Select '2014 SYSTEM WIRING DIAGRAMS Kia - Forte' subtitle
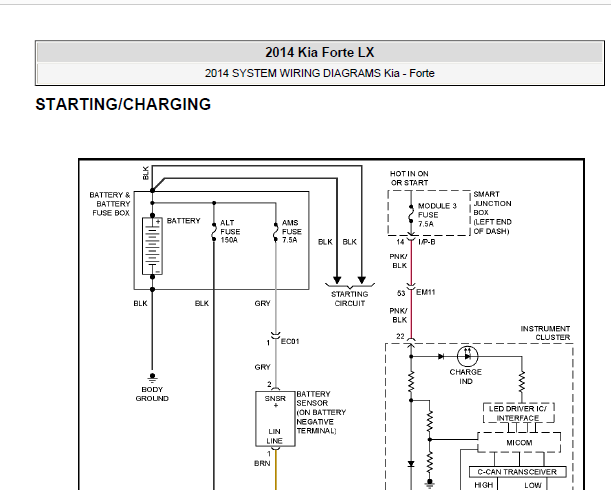This screenshot has width=611, height=490. click(x=320, y=73)
